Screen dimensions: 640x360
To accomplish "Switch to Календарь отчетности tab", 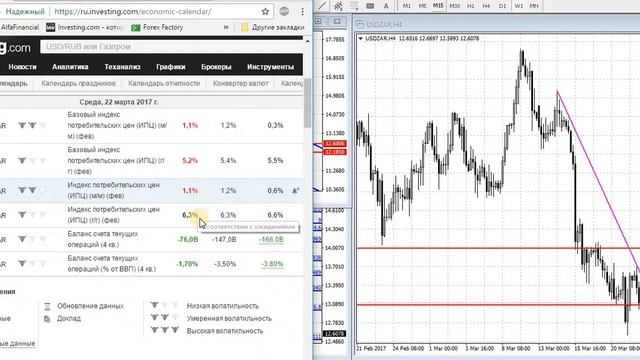I will coord(164,83).
